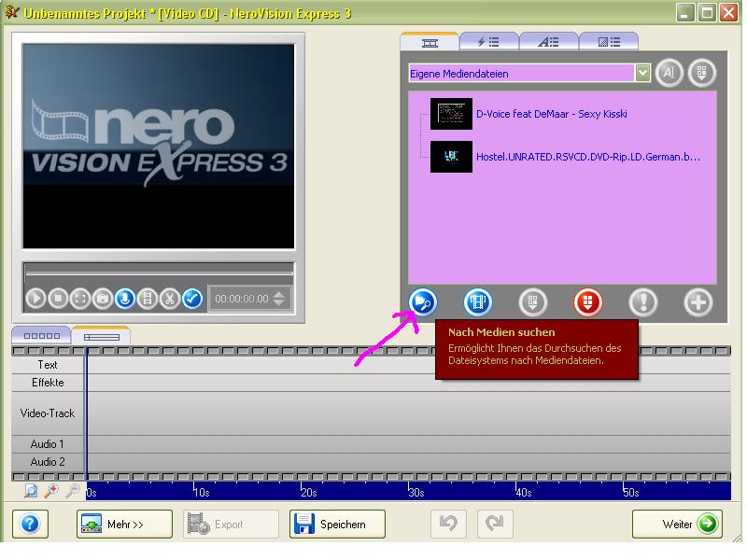The image size is (747, 560).
Task: Switch to the storyboard view tab
Action: [41, 336]
